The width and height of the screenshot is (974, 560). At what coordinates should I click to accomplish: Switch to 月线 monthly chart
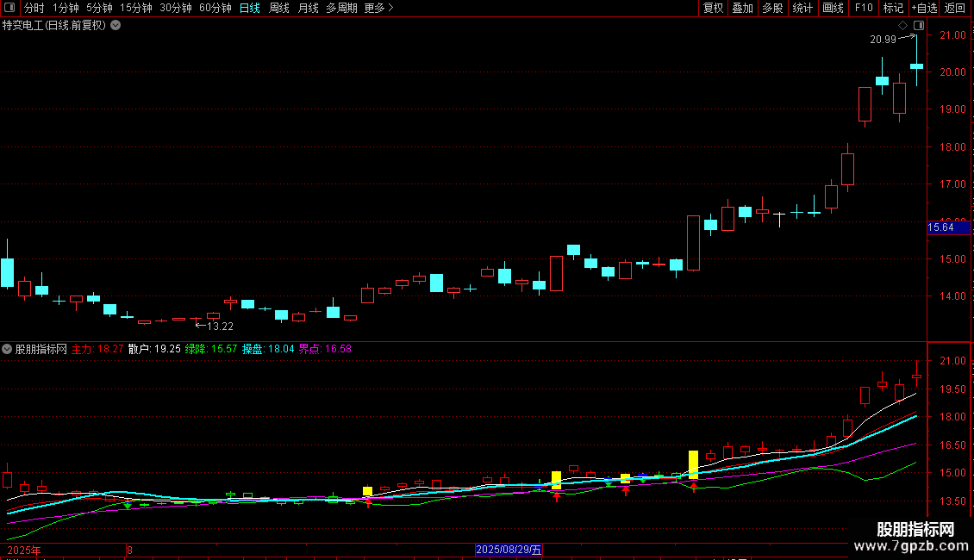pyautogui.click(x=308, y=8)
